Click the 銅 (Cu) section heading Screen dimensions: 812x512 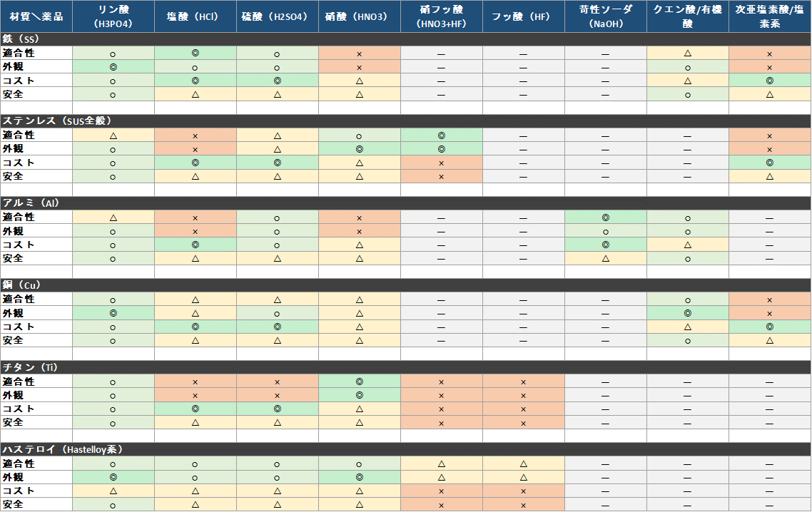[x=24, y=285]
